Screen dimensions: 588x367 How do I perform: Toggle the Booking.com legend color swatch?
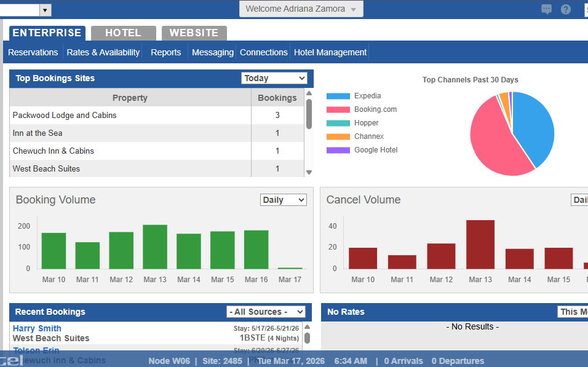tap(338, 109)
